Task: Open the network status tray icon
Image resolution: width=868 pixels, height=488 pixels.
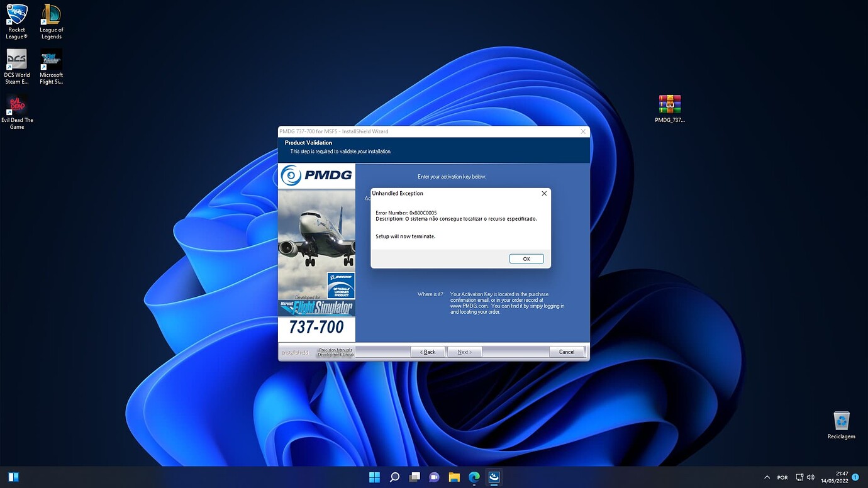Action: tap(799, 477)
